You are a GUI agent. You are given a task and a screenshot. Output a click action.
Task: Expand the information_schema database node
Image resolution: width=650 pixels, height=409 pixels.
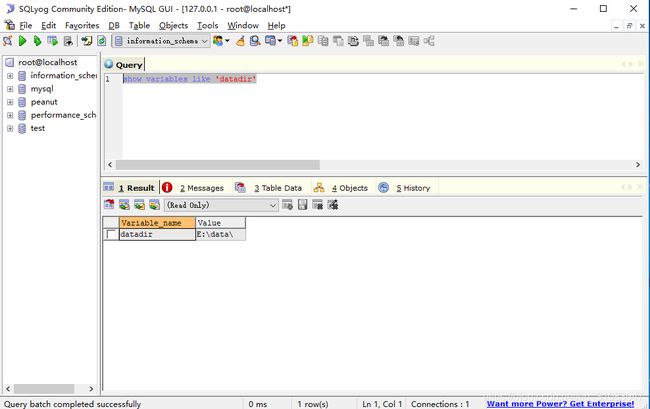[10, 76]
